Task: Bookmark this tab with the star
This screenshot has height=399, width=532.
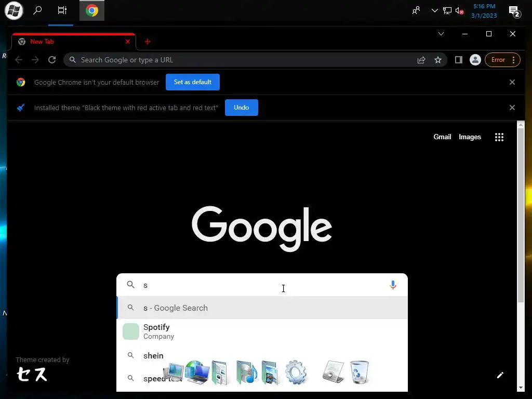Action: pos(438,60)
